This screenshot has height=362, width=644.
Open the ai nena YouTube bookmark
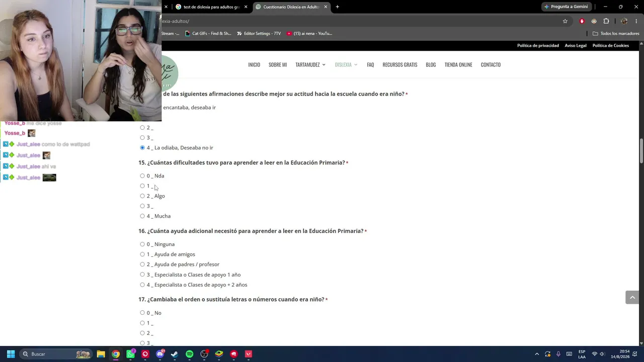click(x=309, y=33)
